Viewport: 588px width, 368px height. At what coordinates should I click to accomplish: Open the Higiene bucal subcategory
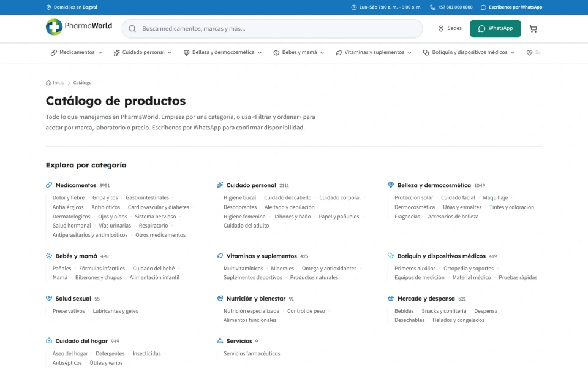[x=239, y=197]
